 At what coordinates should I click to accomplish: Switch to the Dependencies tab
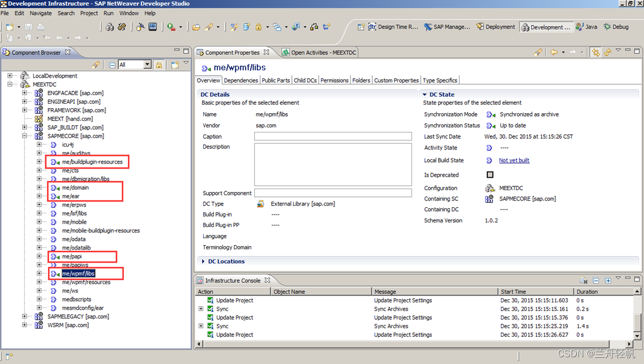click(241, 80)
